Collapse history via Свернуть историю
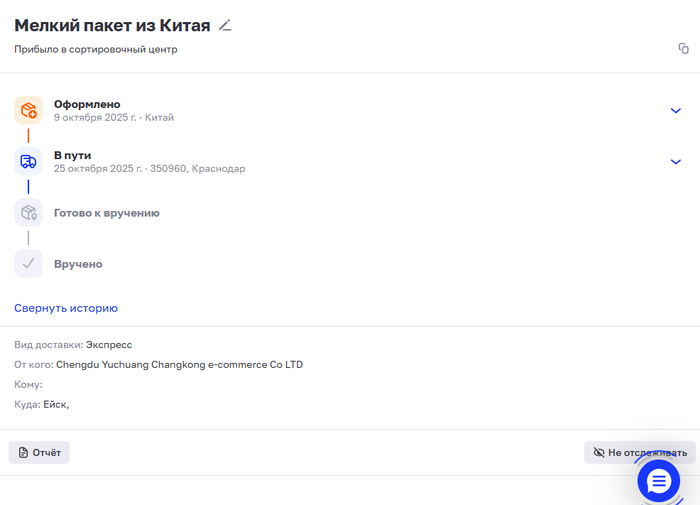Viewport: 700px width, 505px height. tap(66, 308)
